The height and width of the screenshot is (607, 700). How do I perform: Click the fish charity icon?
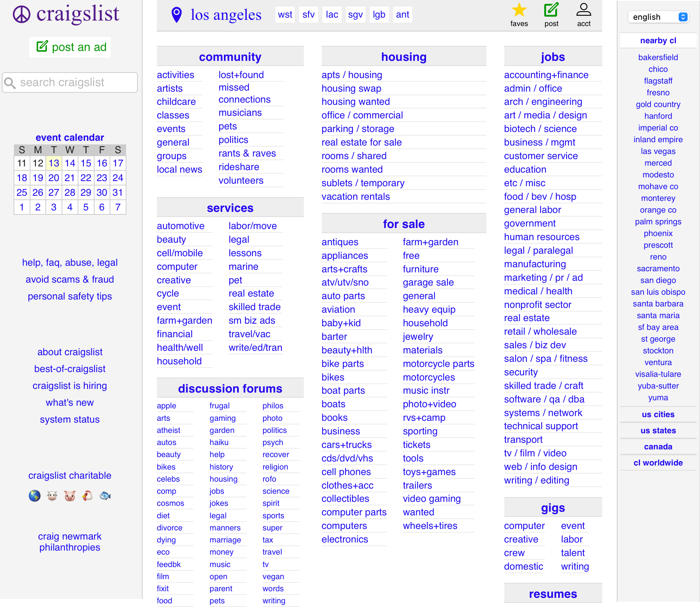[105, 496]
